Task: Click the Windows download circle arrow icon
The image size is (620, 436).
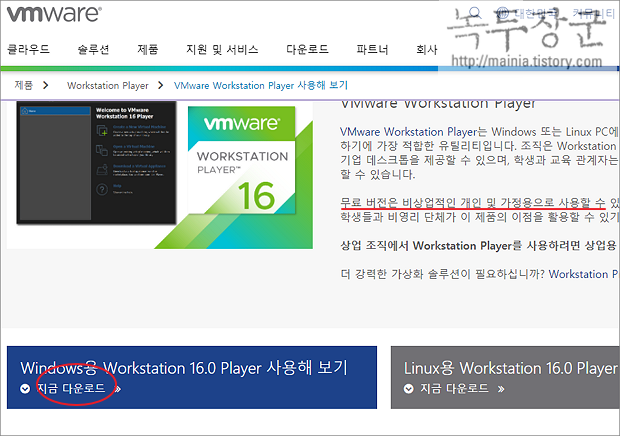Action: point(25,389)
